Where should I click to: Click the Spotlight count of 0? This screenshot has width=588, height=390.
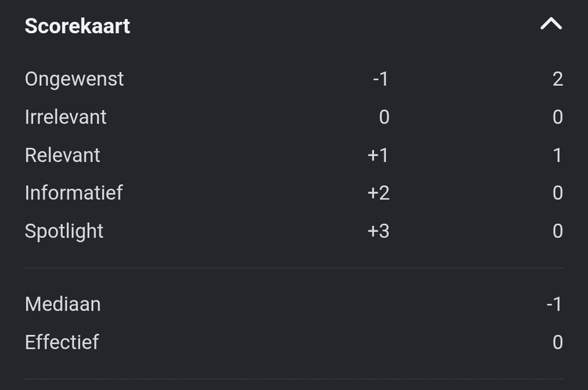[x=557, y=231]
